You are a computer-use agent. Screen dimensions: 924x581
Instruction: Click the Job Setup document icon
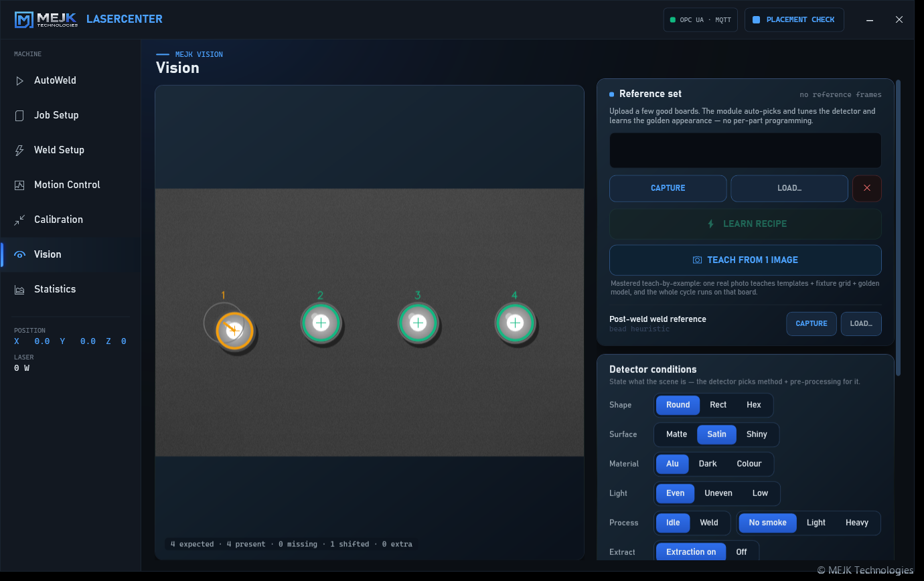(19, 115)
